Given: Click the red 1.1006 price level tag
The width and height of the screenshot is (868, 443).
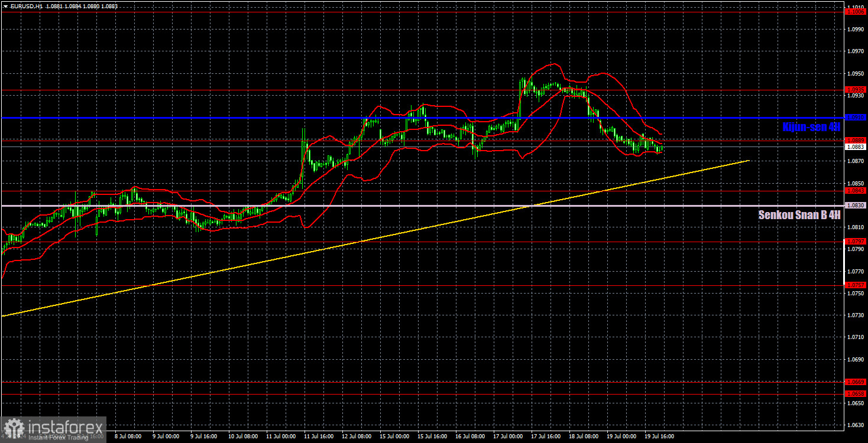Looking at the screenshot, I should (856, 11).
